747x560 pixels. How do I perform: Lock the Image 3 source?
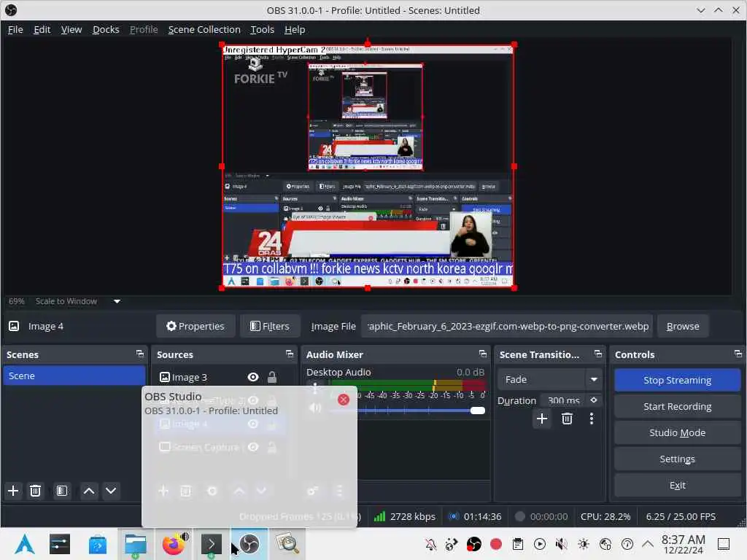pyautogui.click(x=272, y=377)
